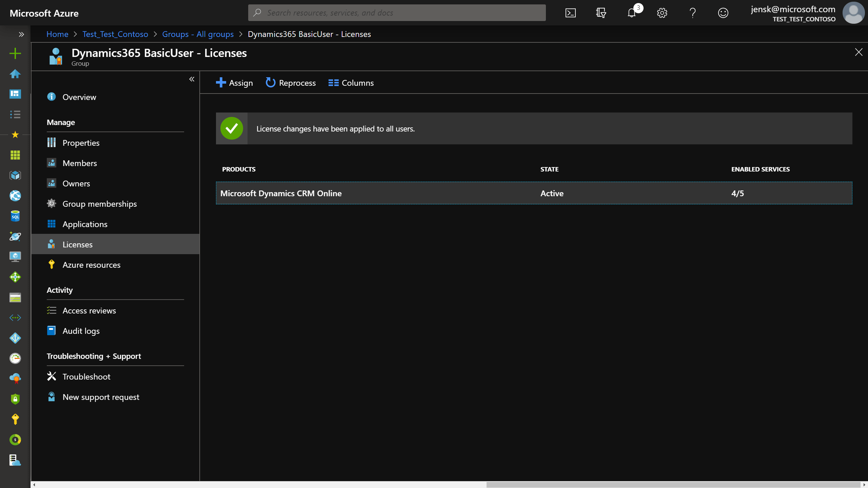Click the Reprocess button

pos(291,83)
